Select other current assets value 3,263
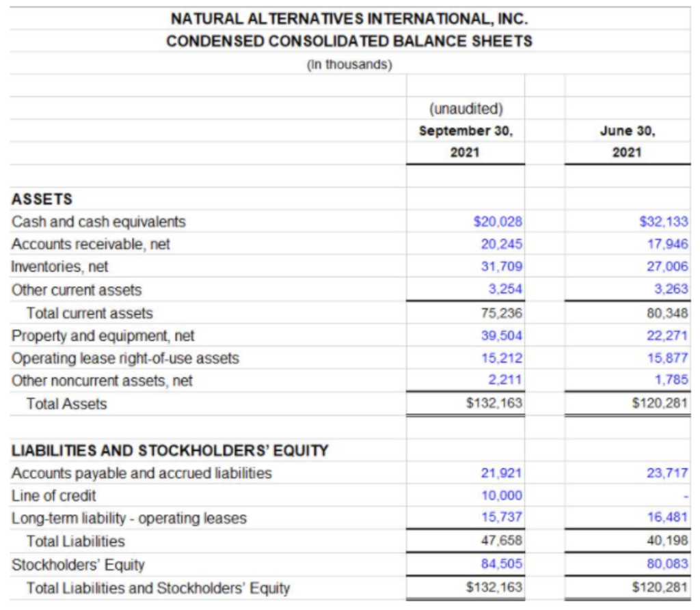This screenshot has width=700, height=610. click(671, 289)
